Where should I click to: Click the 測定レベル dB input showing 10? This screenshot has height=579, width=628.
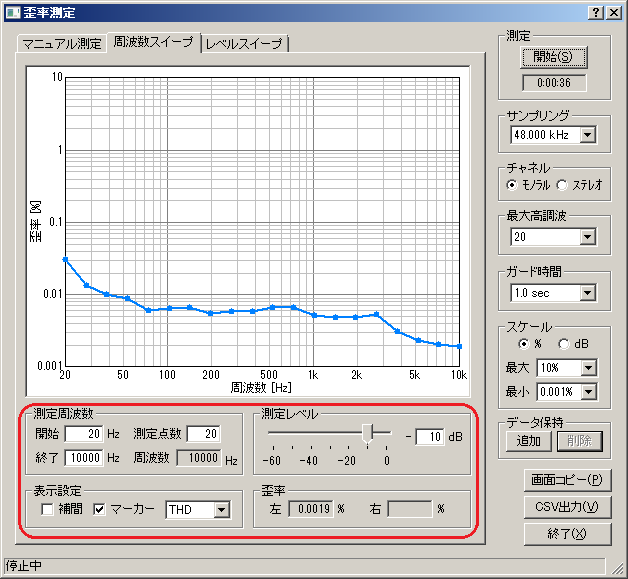[430, 436]
